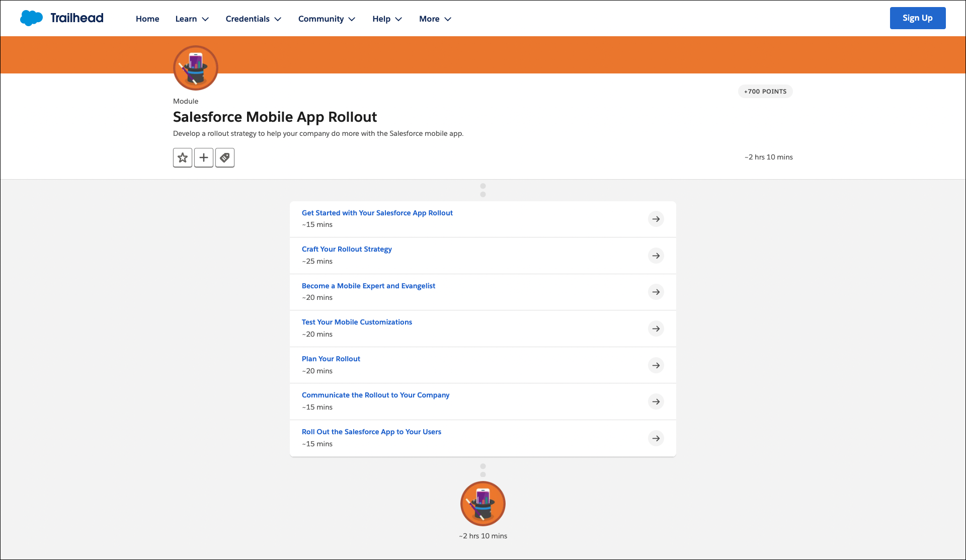Open Become a Mobile Expert and Evangelist unit
Viewport: 966px width, 560px height.
(368, 286)
